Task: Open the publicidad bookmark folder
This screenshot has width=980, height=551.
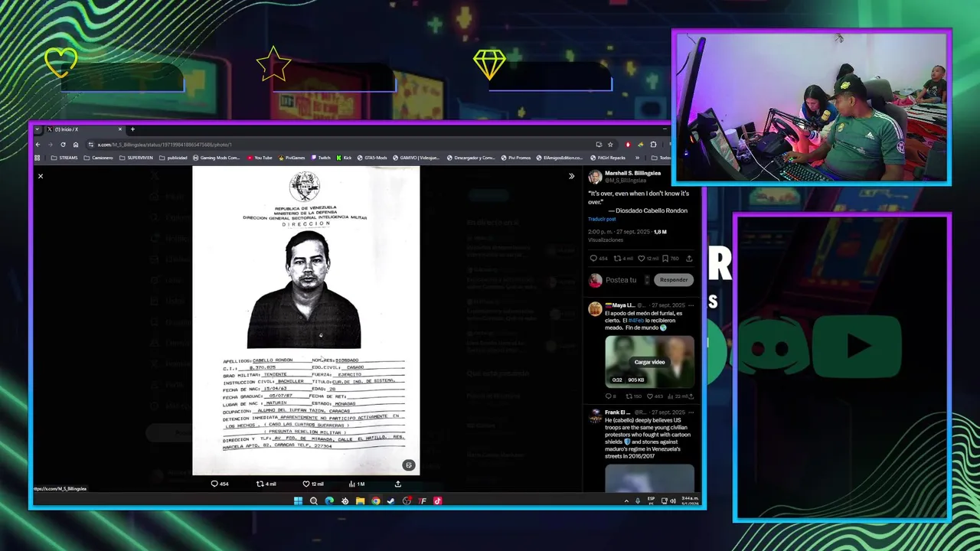Action: point(173,158)
